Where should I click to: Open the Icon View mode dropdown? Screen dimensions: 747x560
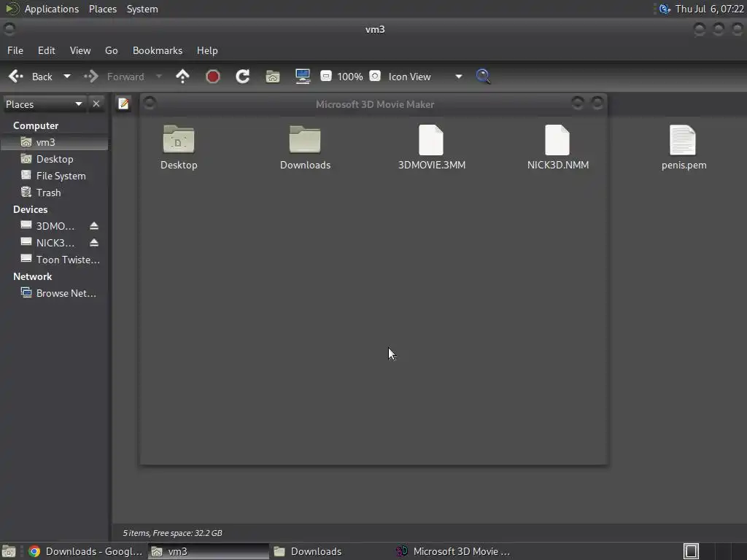click(x=425, y=77)
